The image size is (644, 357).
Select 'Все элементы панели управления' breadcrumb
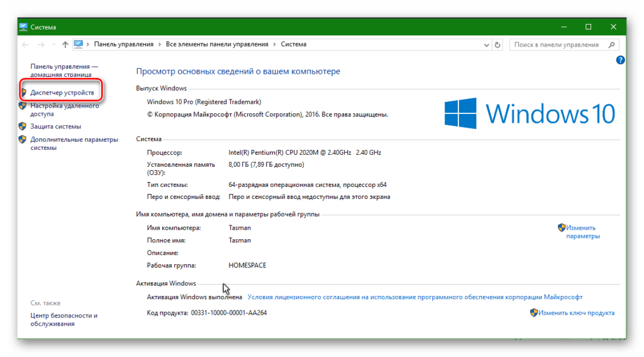(x=217, y=45)
